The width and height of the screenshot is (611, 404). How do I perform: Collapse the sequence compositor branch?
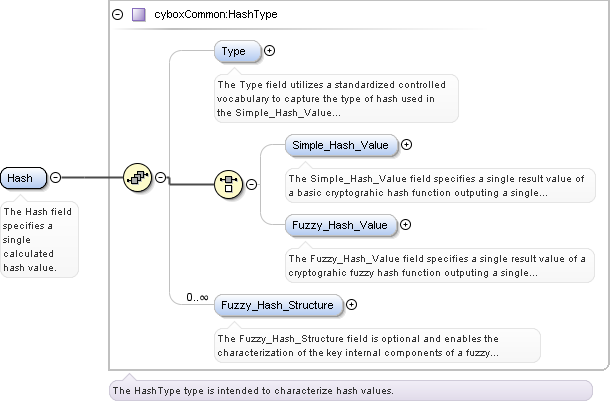click(x=160, y=178)
